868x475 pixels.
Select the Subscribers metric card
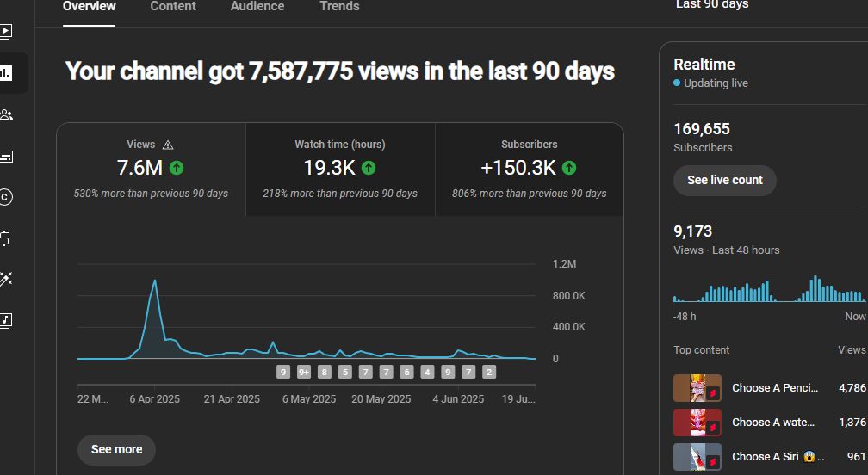[x=529, y=169]
